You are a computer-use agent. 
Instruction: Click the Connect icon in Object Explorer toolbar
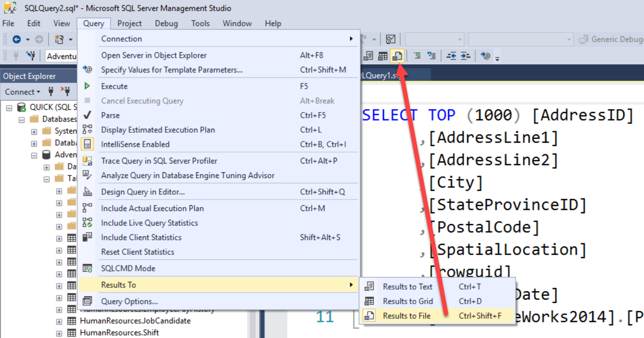point(51,91)
